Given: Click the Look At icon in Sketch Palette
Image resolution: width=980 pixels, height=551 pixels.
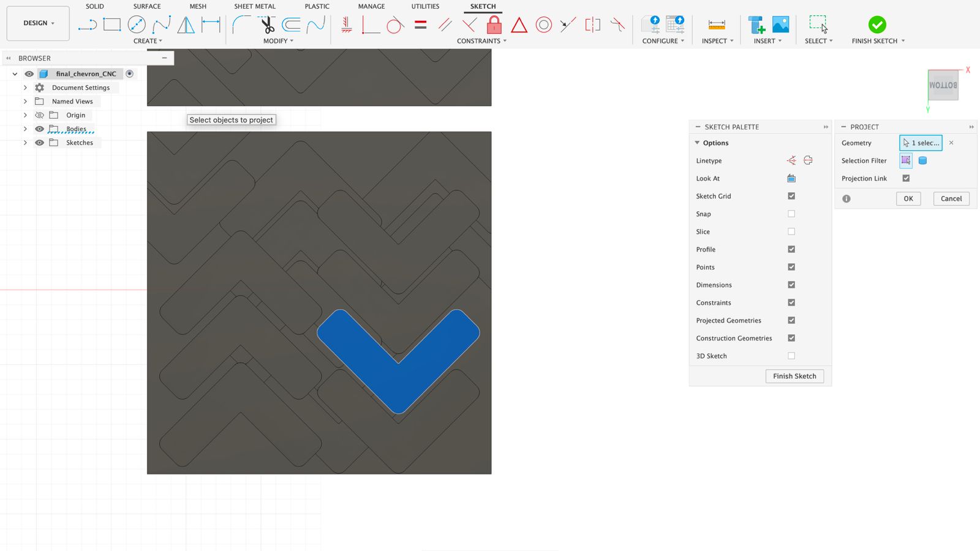Looking at the screenshot, I should [x=791, y=178].
